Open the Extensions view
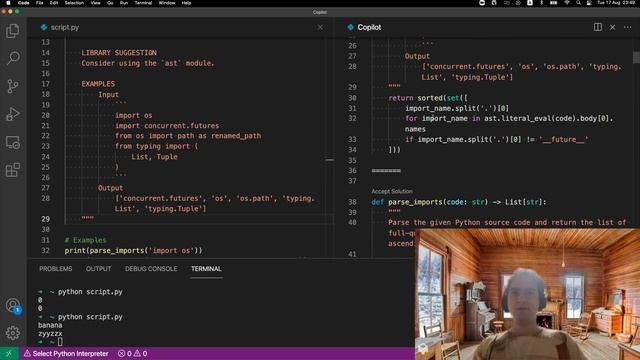Screen dimensions: 640x360 pyautogui.click(x=13, y=170)
